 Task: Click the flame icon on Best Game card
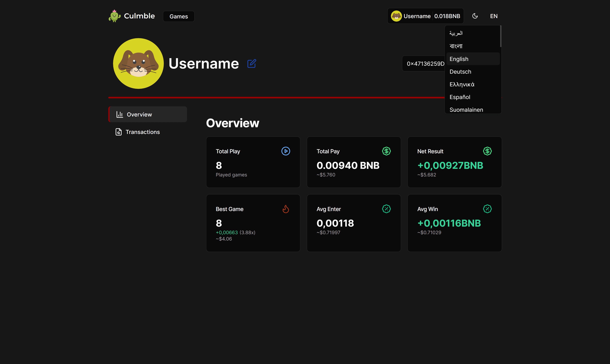(286, 209)
